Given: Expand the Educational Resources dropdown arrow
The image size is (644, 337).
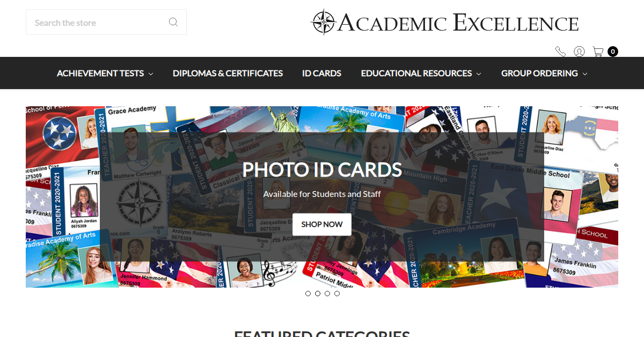Looking at the screenshot, I should click(x=479, y=74).
